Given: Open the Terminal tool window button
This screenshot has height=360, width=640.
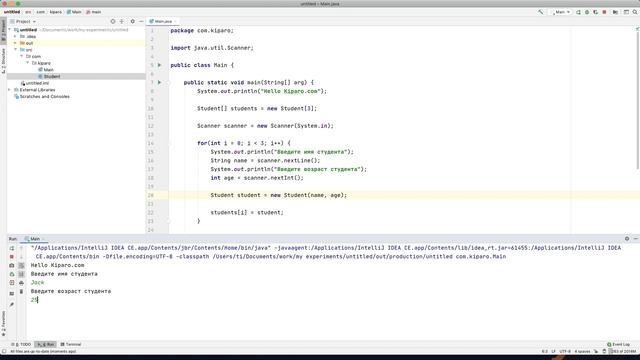Looking at the screenshot, I should [71, 344].
